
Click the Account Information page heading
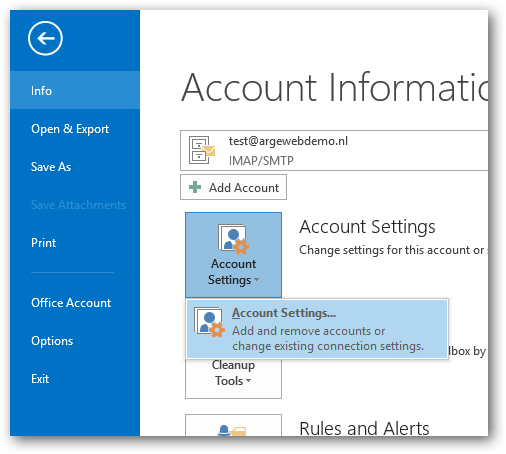click(x=335, y=87)
